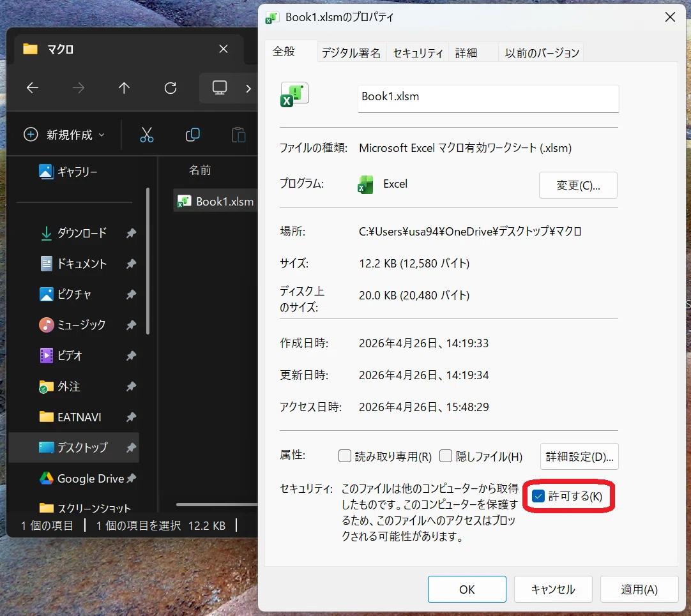The width and height of the screenshot is (691, 616).
Task: Toggle the 読み取り専用(R) checkbox
Action: [345, 456]
